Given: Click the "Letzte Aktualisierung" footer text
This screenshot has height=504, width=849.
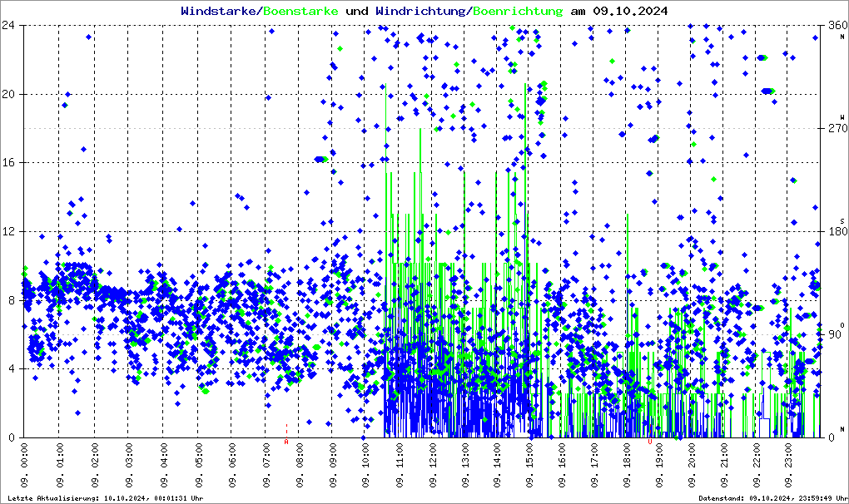Looking at the screenshot, I should [x=103, y=497].
